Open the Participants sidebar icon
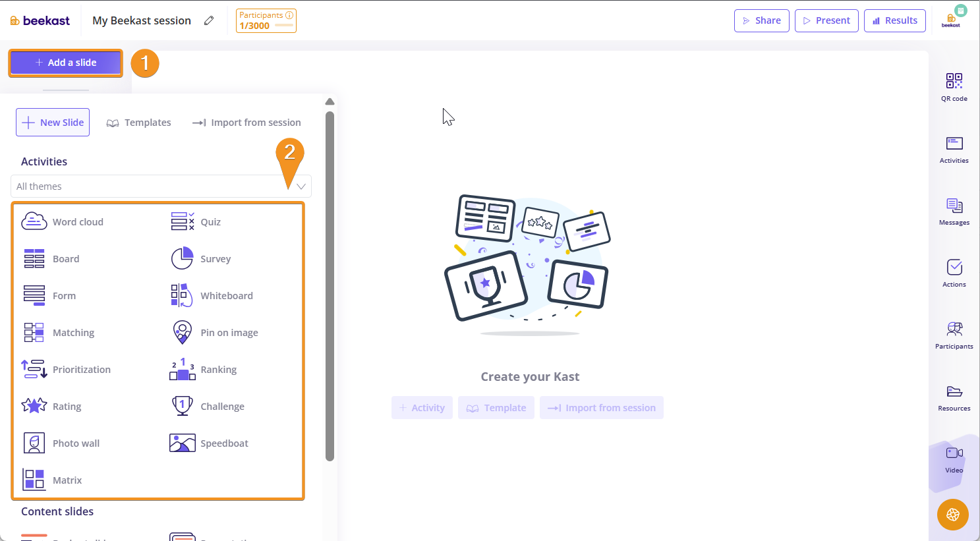The width and height of the screenshot is (980, 541). coord(954,329)
